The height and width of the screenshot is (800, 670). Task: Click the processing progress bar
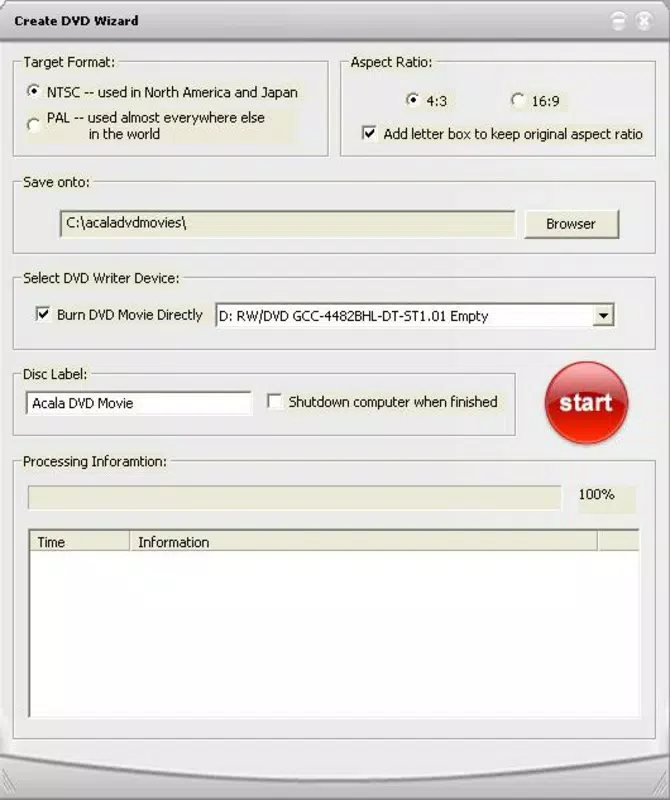294,497
